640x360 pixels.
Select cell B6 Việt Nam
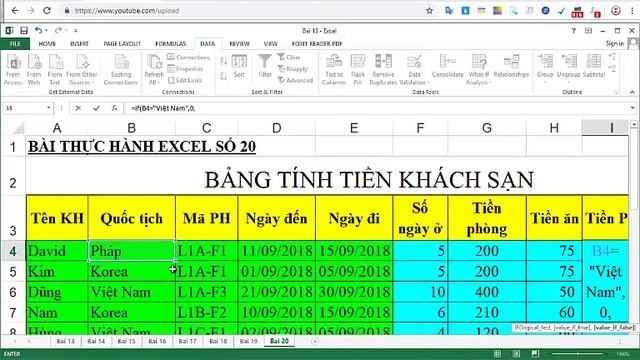click(131, 292)
